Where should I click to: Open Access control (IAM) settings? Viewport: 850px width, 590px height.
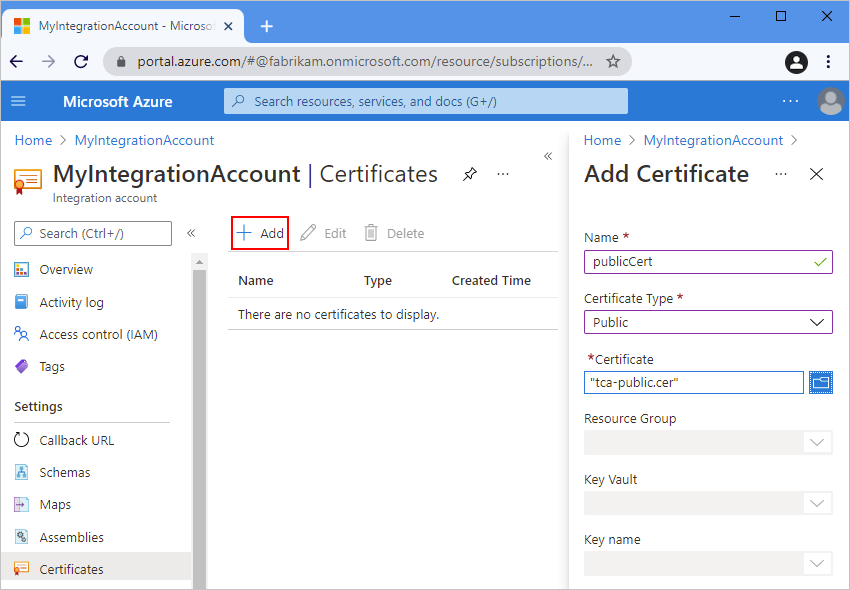click(22, 334)
